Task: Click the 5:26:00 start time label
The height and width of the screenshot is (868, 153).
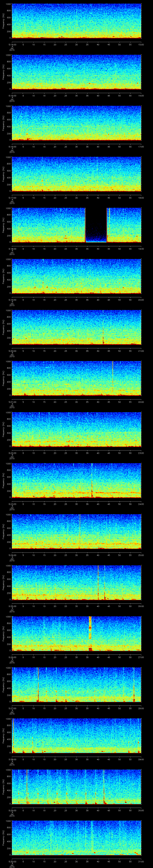Action: pos(12,657)
